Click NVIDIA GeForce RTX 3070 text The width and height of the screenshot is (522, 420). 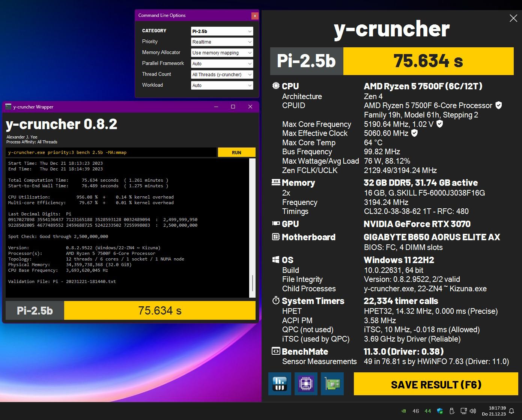[x=417, y=224]
